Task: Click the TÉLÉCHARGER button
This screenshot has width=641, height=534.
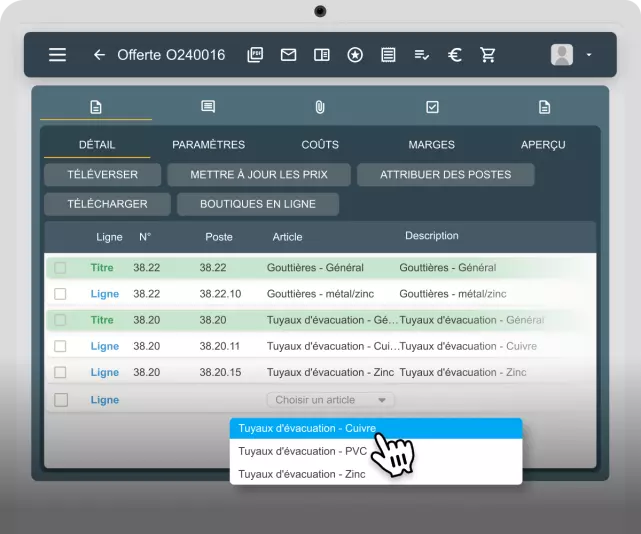Action: (x=107, y=204)
